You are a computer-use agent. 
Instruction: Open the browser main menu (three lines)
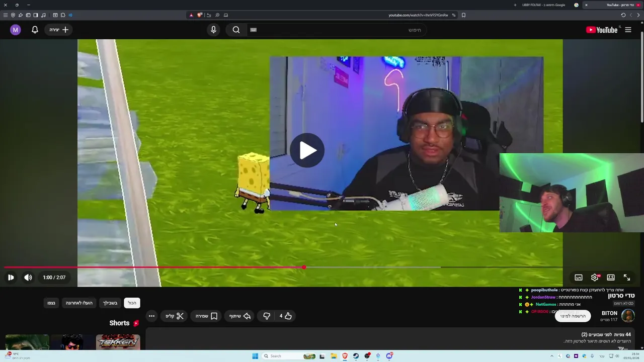coord(6,15)
